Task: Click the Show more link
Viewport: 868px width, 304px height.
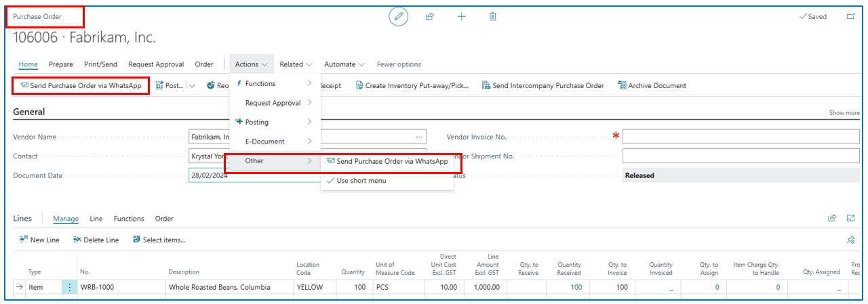Action: [x=844, y=113]
